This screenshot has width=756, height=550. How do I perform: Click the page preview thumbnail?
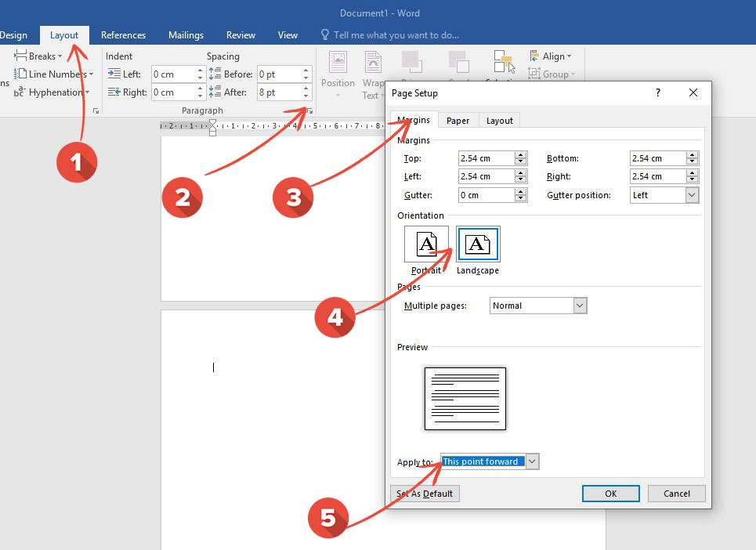tap(465, 399)
